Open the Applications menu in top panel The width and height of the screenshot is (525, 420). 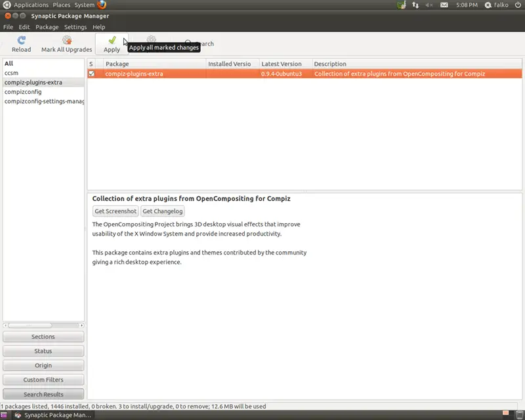pos(31,5)
